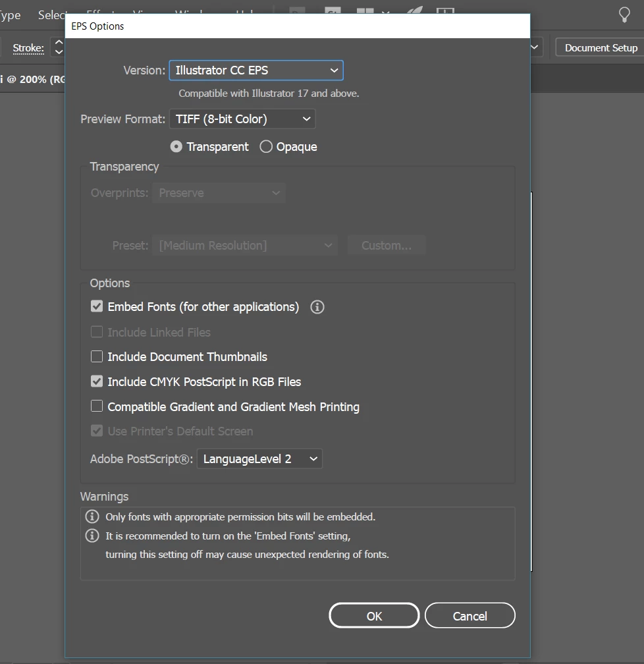Open the Adobe PostScript LanguageLevel dropdown

[259, 459]
